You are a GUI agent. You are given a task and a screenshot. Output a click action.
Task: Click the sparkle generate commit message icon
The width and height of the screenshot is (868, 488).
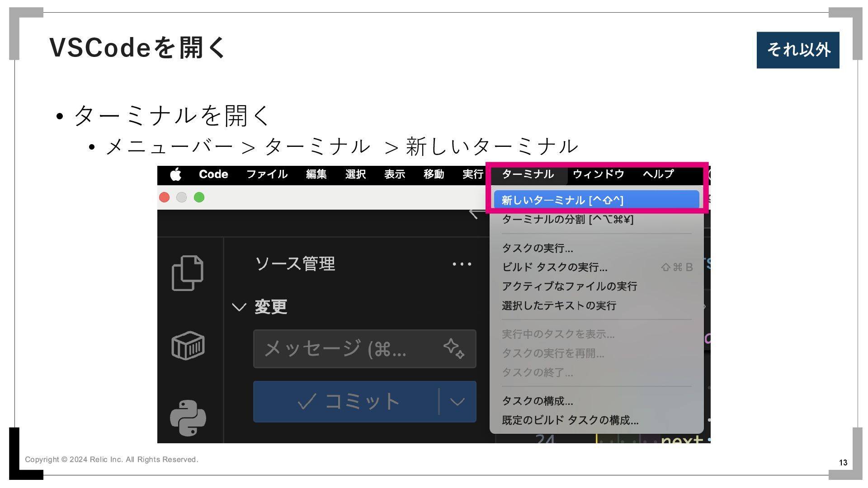coord(453,348)
